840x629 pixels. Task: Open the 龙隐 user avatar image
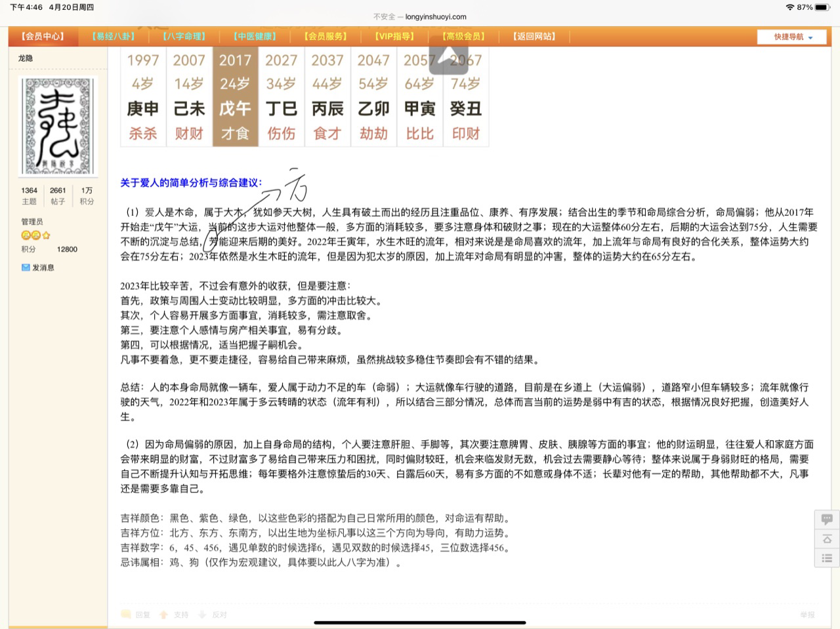(59, 126)
